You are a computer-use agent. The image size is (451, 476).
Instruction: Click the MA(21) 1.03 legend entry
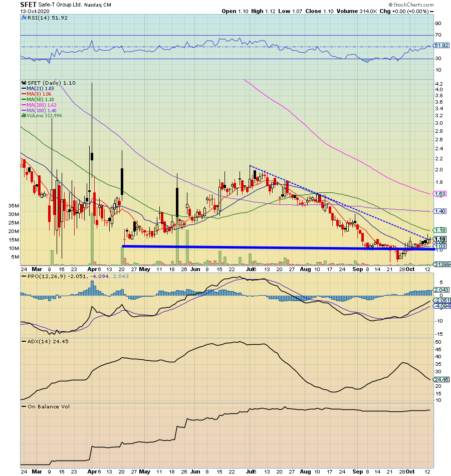(x=38, y=89)
